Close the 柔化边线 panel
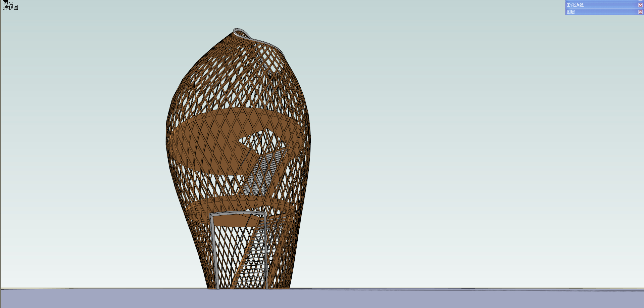This screenshot has width=644, height=308. 640,5
